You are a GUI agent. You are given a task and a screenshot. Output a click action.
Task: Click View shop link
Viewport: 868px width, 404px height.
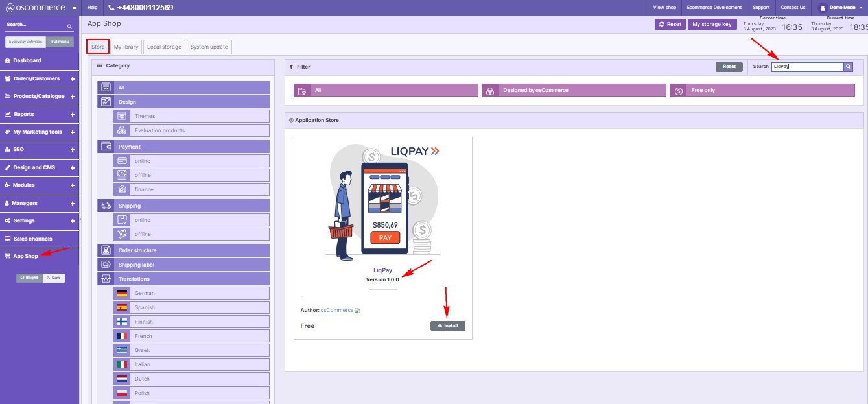(x=664, y=8)
